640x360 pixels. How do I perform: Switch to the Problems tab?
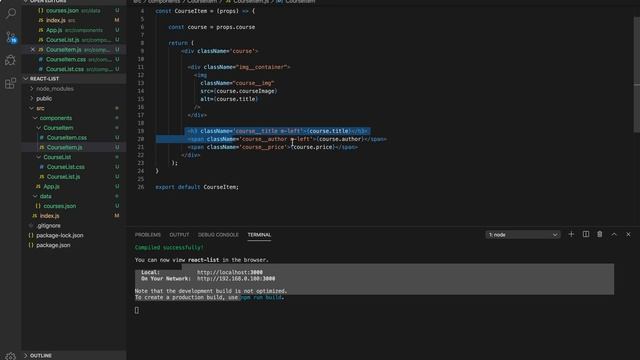(148, 235)
